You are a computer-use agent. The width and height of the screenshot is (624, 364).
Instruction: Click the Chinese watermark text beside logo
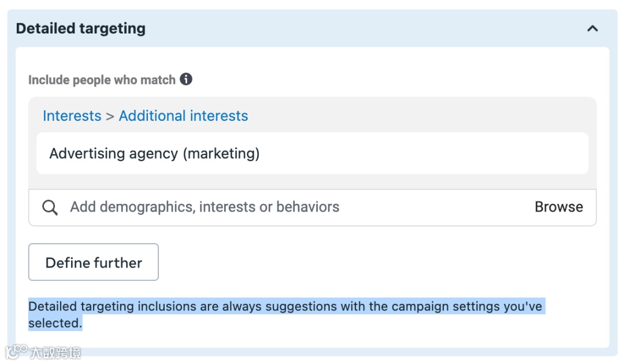pos(55,352)
